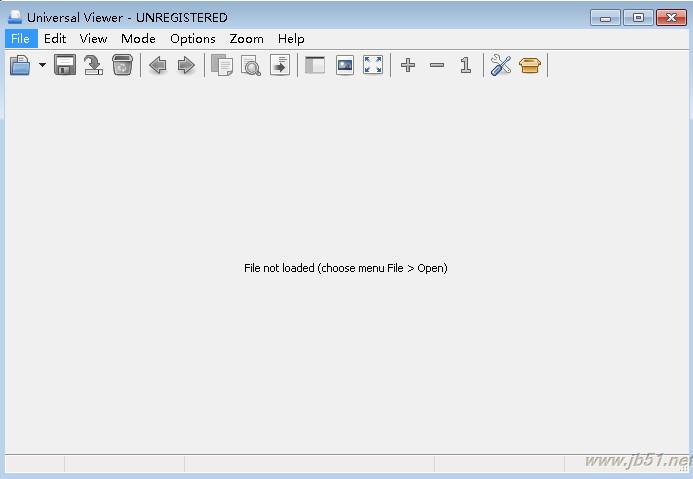Image resolution: width=693 pixels, height=479 pixels.
Task: Go to next file with right arrow
Action: click(186, 65)
